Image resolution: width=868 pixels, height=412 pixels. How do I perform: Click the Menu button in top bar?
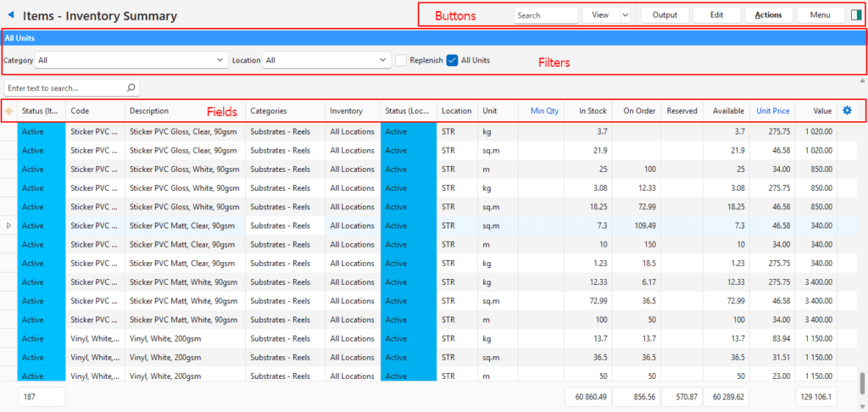(820, 15)
